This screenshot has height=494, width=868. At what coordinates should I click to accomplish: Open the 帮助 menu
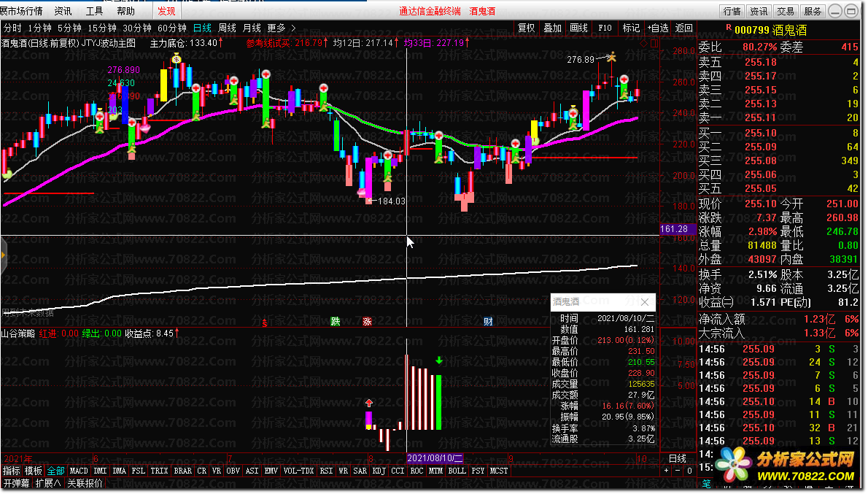point(125,11)
